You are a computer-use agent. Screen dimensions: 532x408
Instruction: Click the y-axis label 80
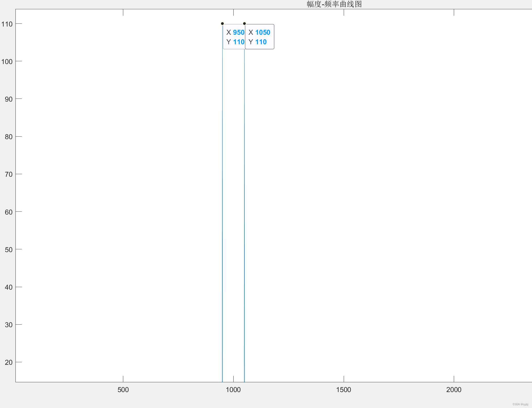[x=9, y=137]
